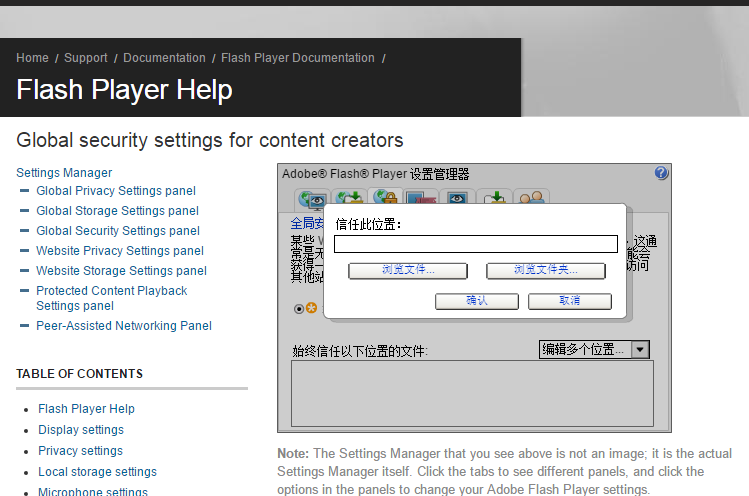
Task: Click the 信任此位置 text input field
Action: coord(476,244)
